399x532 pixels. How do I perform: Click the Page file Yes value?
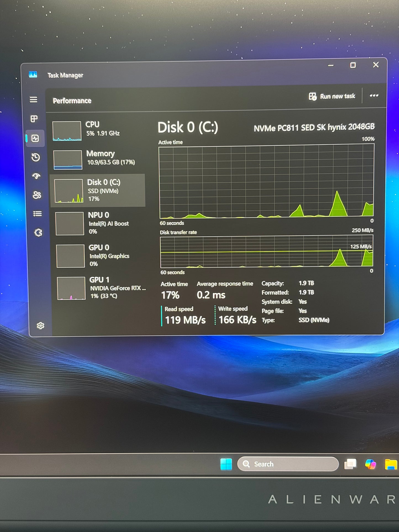303,311
